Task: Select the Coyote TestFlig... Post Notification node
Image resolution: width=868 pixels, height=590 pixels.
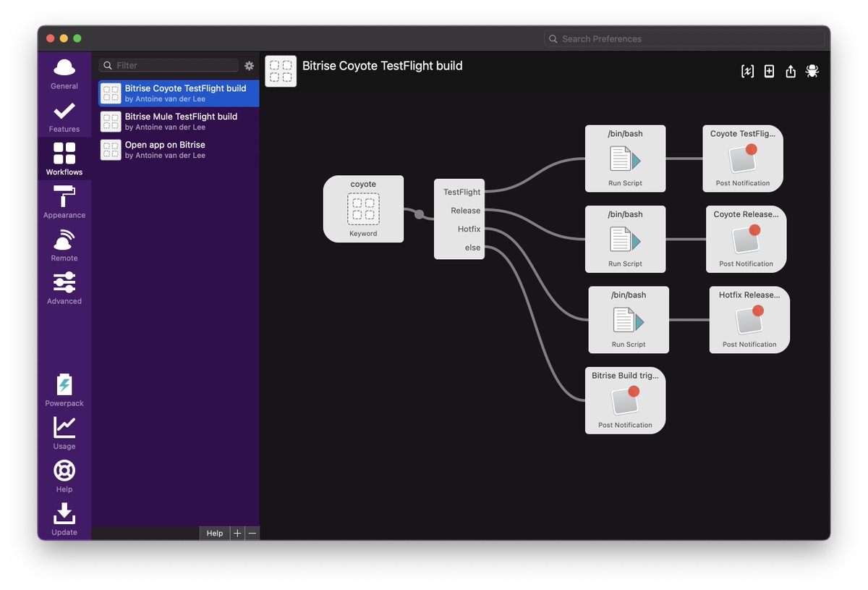Action: pyautogui.click(x=743, y=159)
